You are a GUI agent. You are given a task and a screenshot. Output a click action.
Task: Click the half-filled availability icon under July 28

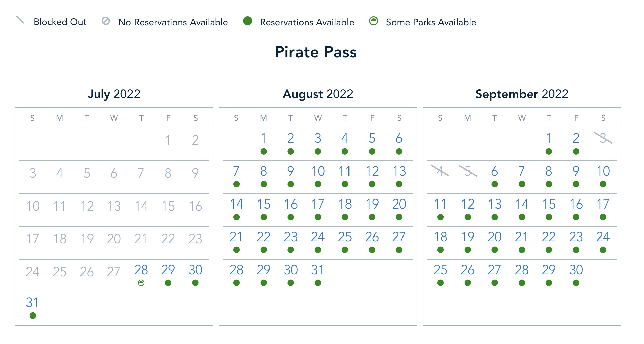point(141,283)
